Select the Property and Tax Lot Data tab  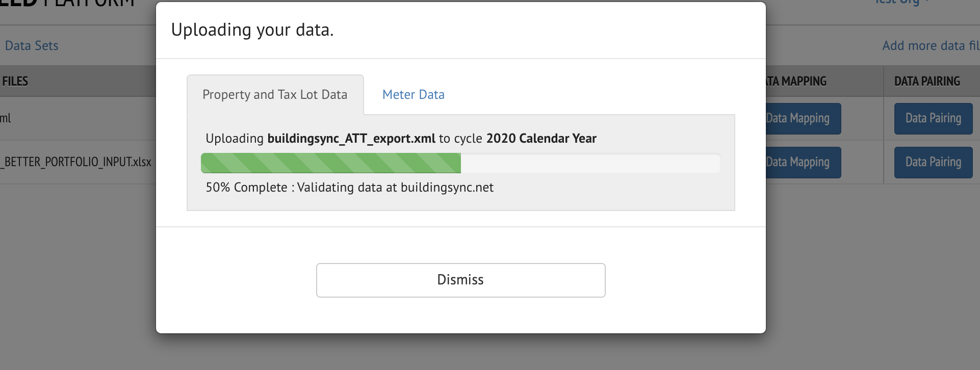tap(274, 94)
